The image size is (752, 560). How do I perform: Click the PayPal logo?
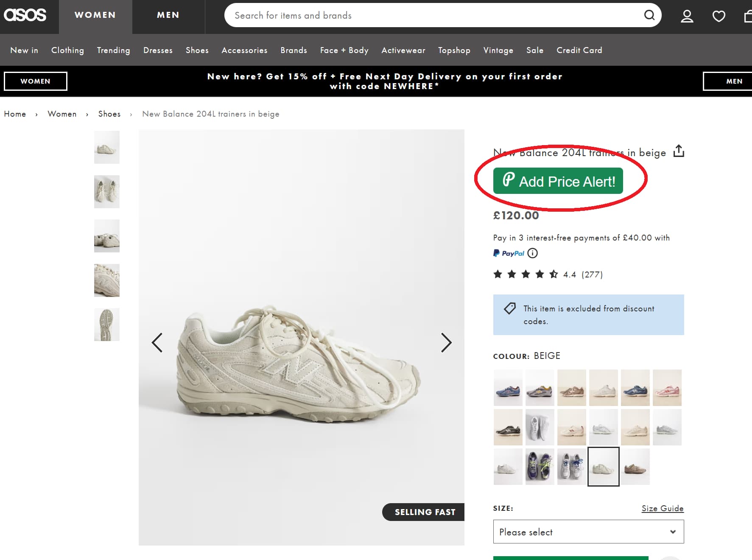pos(509,253)
